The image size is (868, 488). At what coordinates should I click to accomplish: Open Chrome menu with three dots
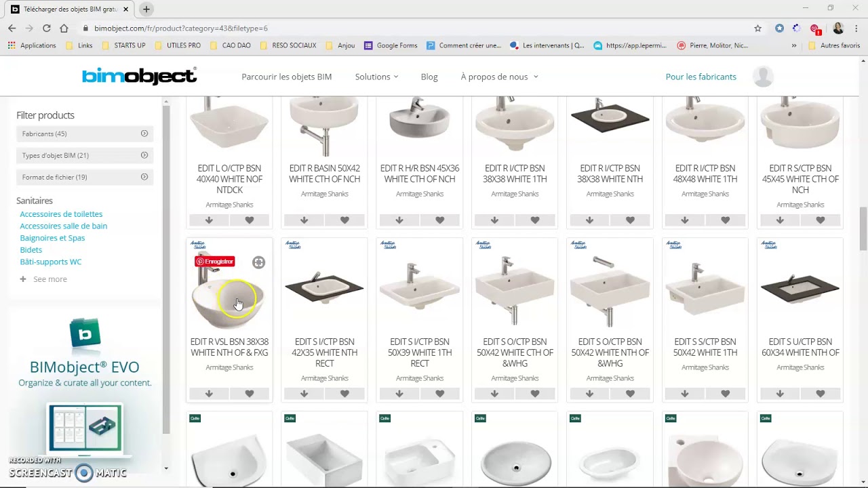point(856,28)
